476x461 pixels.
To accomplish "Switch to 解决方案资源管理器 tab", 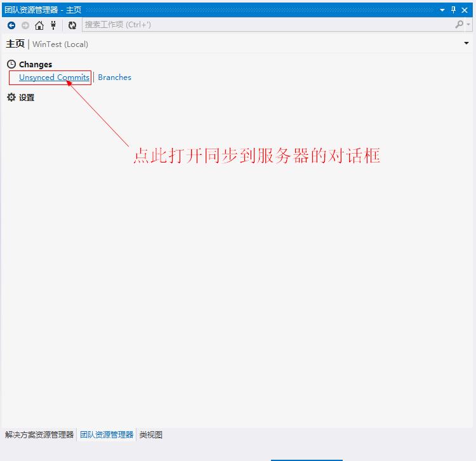I will (39, 434).
